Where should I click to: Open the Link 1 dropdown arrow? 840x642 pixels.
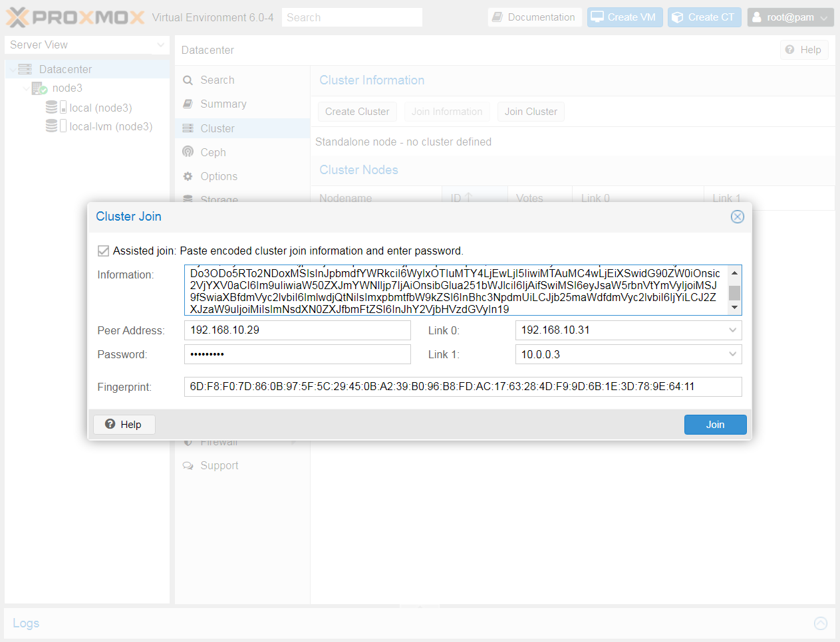pos(732,354)
